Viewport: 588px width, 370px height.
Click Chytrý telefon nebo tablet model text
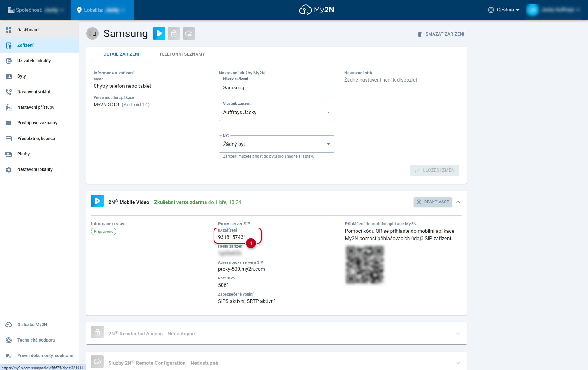pos(122,86)
